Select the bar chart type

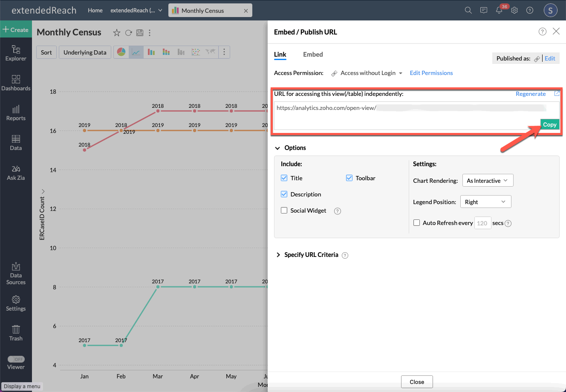pos(151,52)
